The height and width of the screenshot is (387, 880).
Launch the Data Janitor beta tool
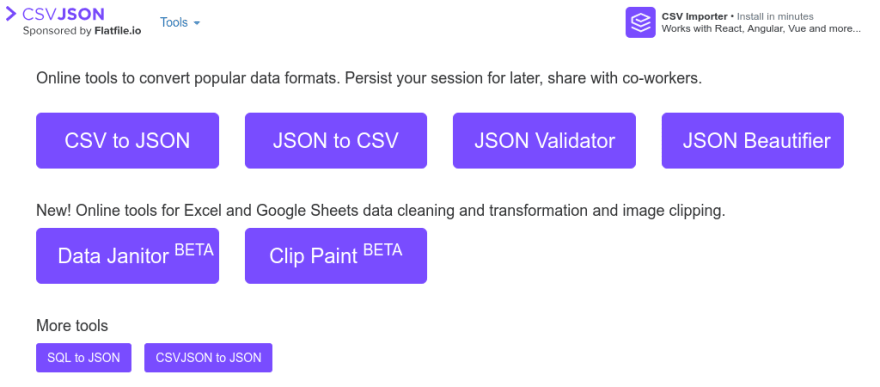coord(127,256)
